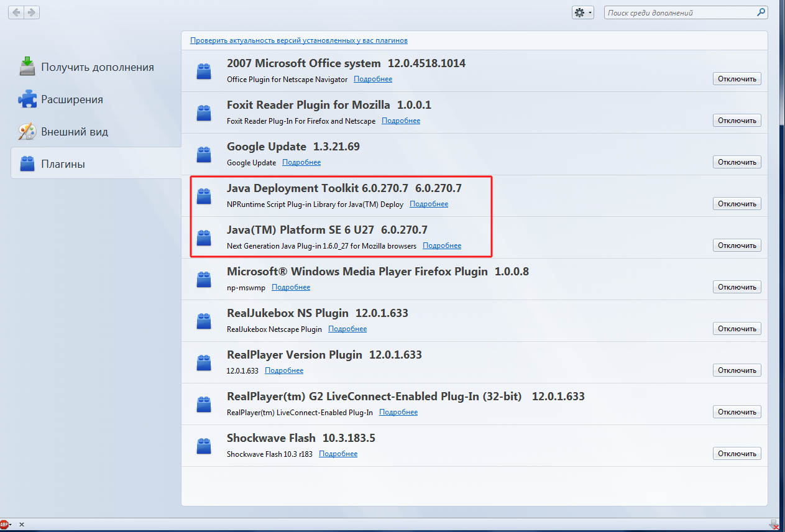785x532 pixels.
Task: Select the 'Плагины' section
Action: (x=96, y=164)
